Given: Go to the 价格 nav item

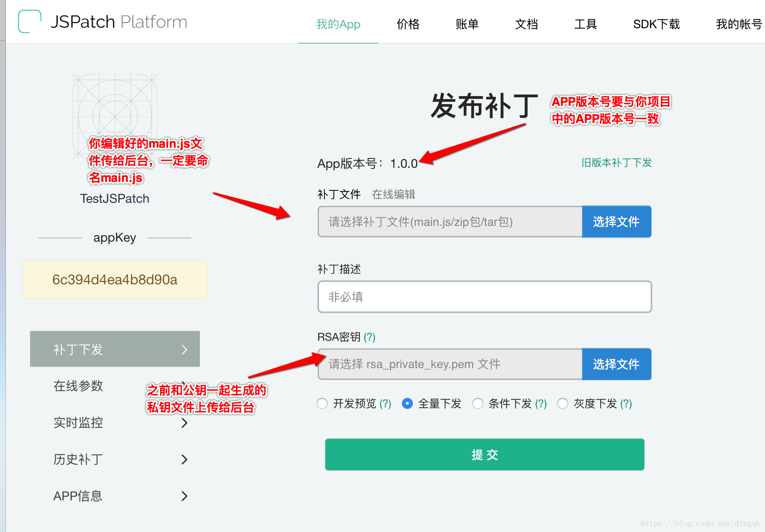Looking at the screenshot, I should pos(408,24).
